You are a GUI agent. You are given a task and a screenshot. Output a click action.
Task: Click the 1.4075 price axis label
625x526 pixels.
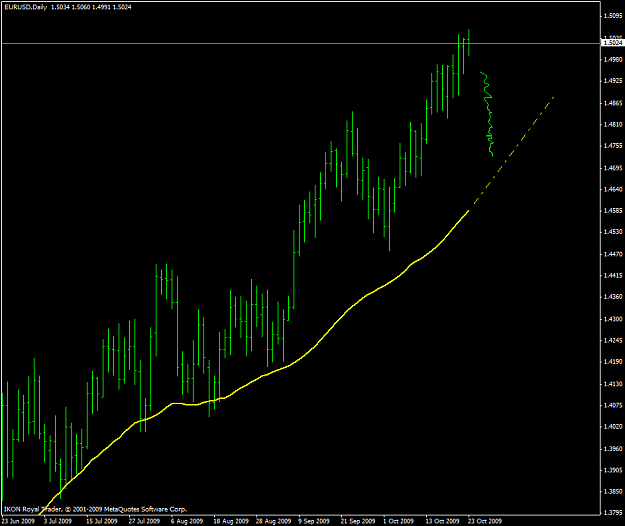click(x=613, y=405)
